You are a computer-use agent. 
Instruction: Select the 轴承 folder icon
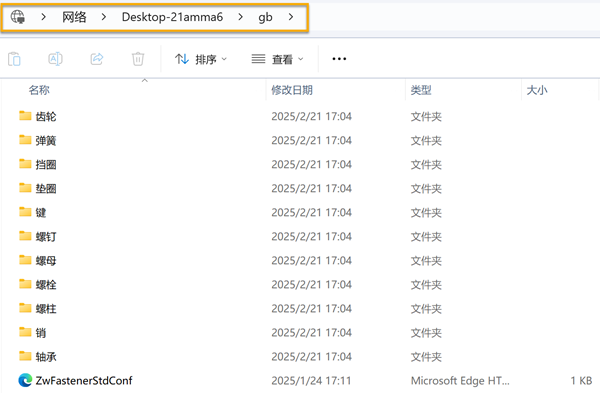pyautogui.click(x=25, y=356)
